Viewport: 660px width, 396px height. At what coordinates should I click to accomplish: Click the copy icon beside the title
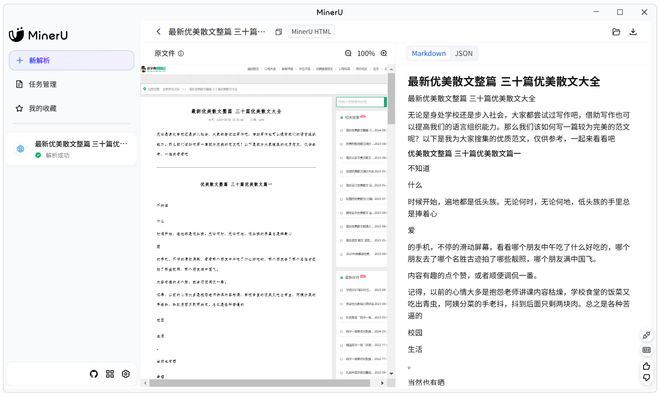coord(278,32)
